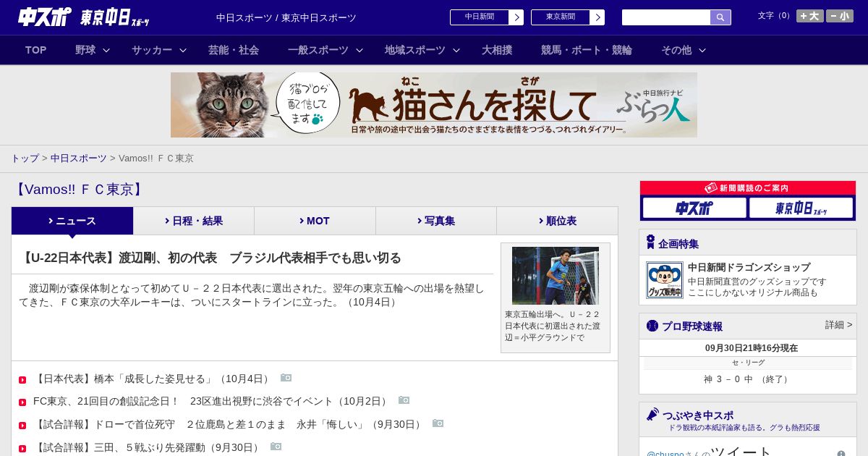Click the cat blog banner advertisement
The width and height of the screenshot is (868, 456).
click(434, 105)
